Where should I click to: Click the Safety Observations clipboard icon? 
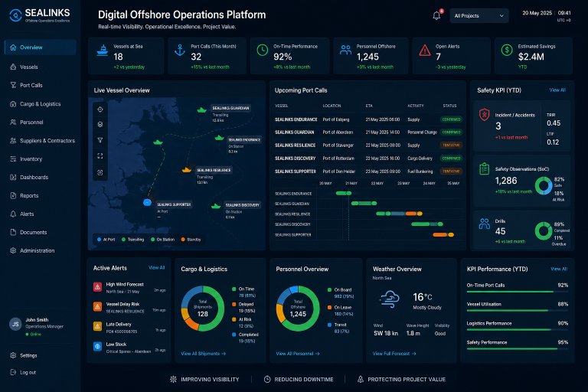point(484,168)
